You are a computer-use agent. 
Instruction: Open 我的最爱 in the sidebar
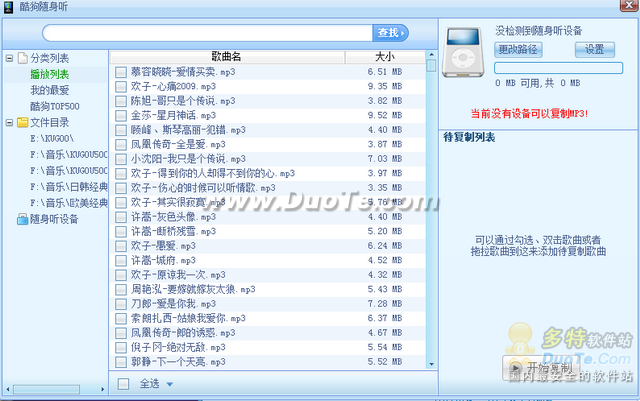point(49,90)
